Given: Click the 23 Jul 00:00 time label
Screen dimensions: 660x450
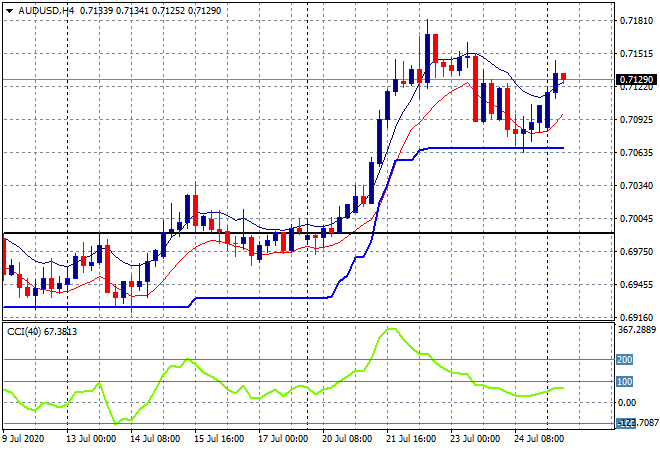Looking at the screenshot, I should coord(475,439).
